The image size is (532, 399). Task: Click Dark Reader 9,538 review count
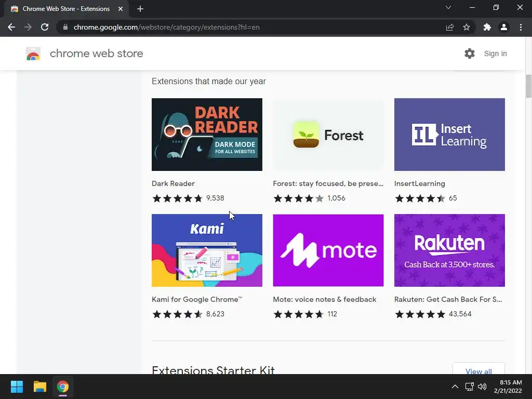pos(215,198)
